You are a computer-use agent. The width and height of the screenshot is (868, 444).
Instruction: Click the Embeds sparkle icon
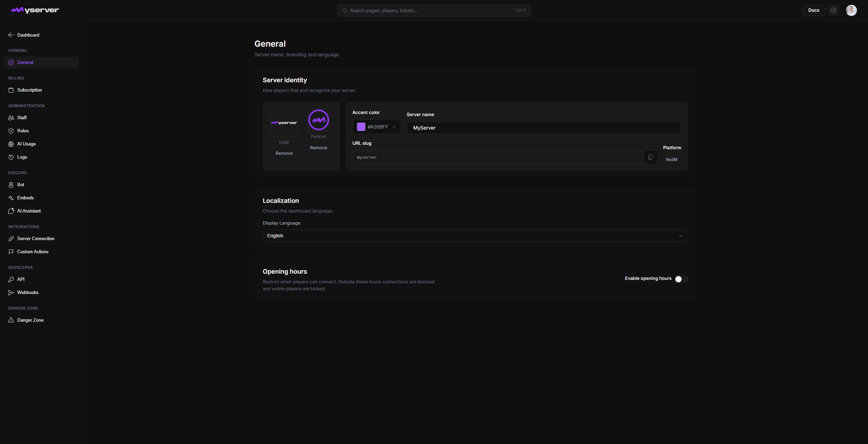pos(11,198)
